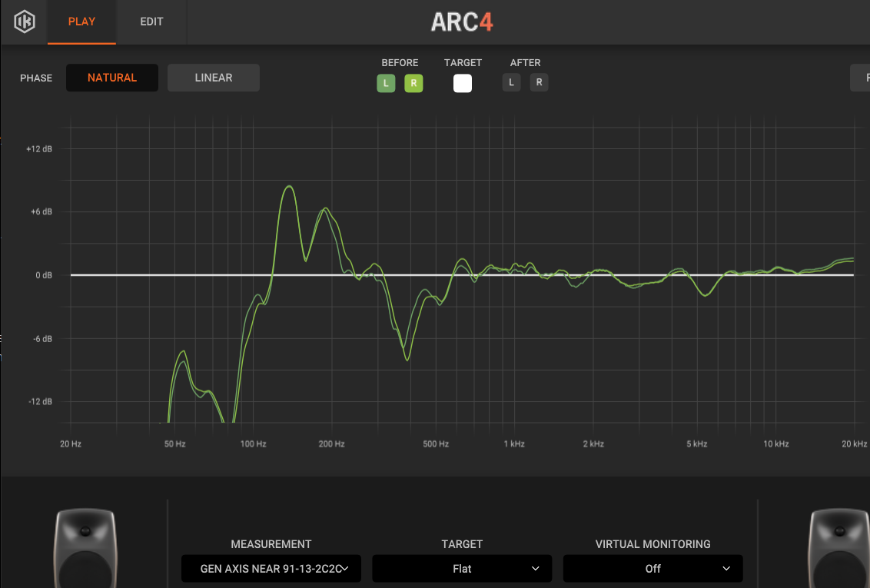Show the AFTER right channel curve
The image size is (870, 588).
[539, 82]
